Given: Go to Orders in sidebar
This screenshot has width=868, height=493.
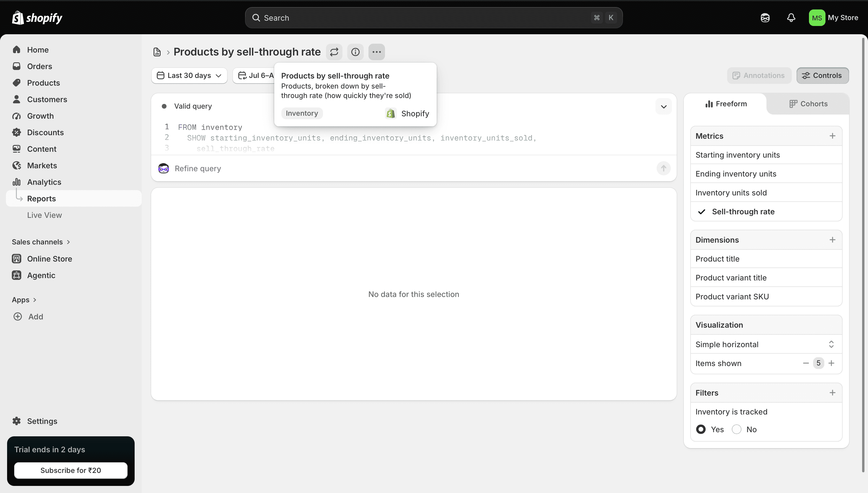Looking at the screenshot, I should coord(74,66).
